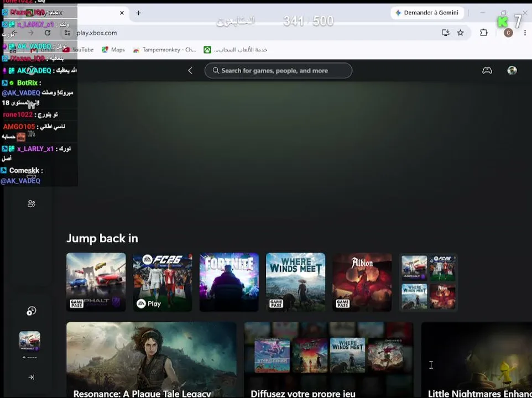The height and width of the screenshot is (398, 532).
Task: Close the current browser tab
Action: coord(122,13)
